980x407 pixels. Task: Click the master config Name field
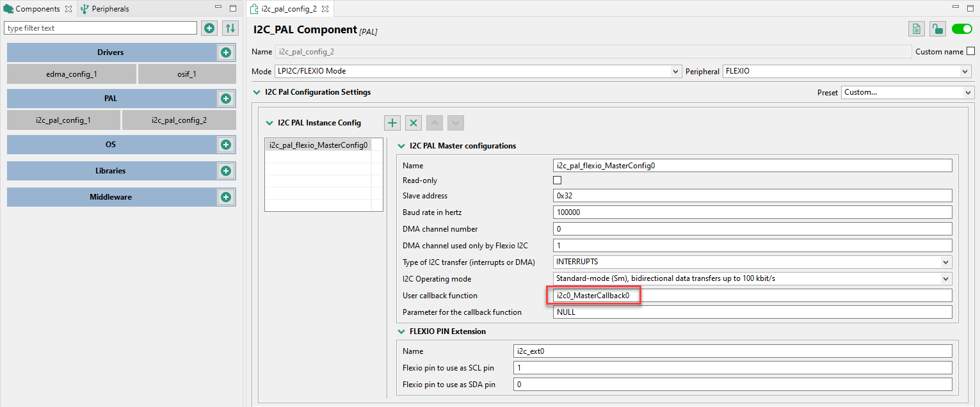(x=752, y=166)
